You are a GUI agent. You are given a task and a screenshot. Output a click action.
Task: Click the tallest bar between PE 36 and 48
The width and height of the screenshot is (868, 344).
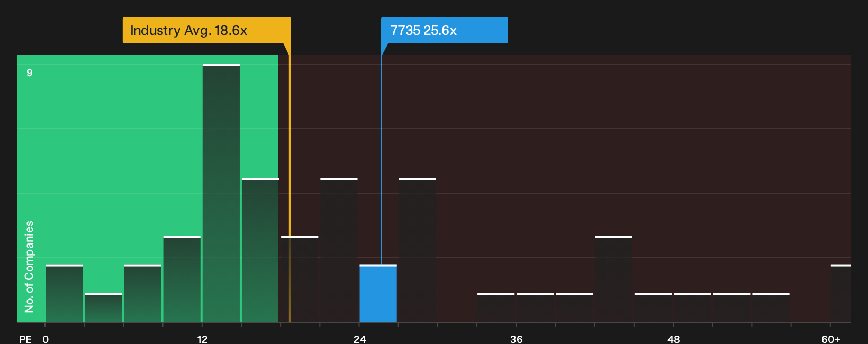(614, 279)
